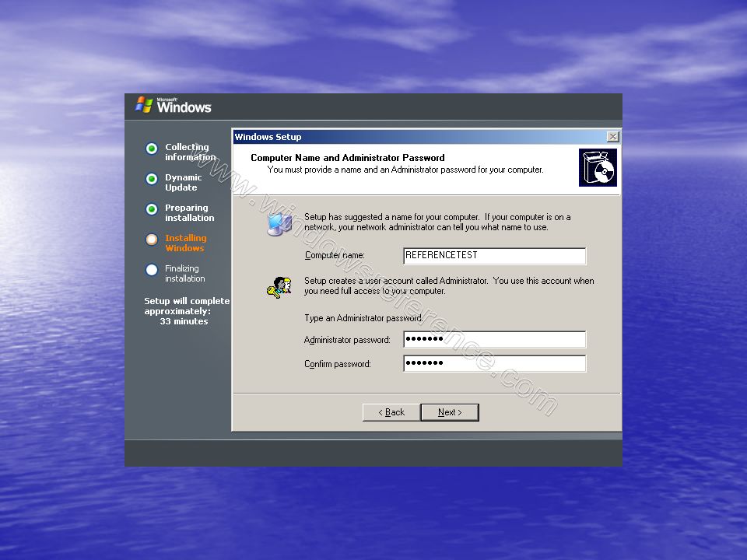This screenshot has height=560, width=747.
Task: Close the Windows Setup dialog
Action: pos(612,137)
